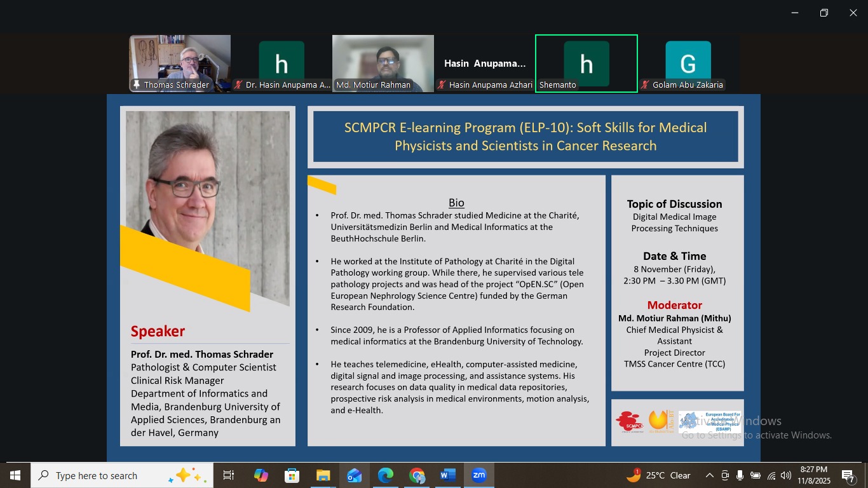Launch Copilot from the taskbar
This screenshot has height=488, width=868.
pos(261,475)
